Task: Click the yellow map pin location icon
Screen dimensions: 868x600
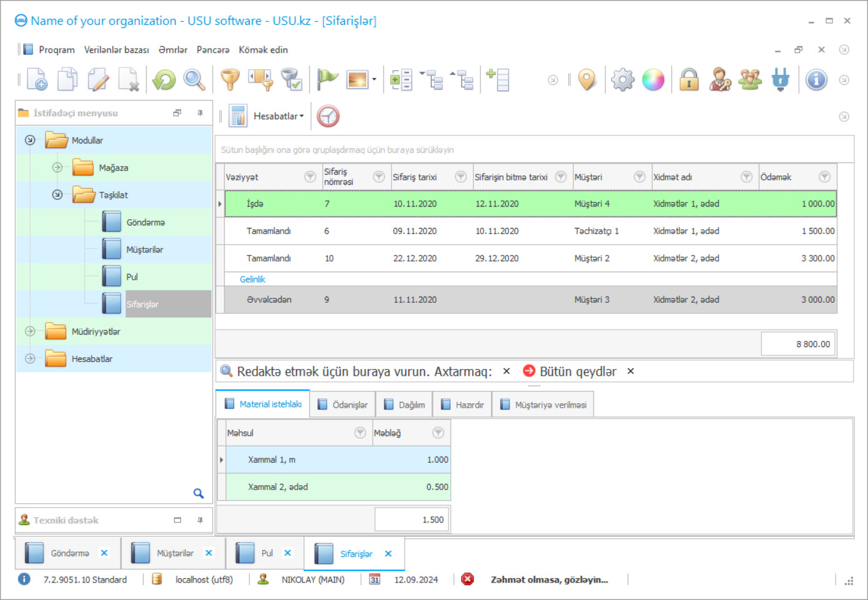Action: 587,80
